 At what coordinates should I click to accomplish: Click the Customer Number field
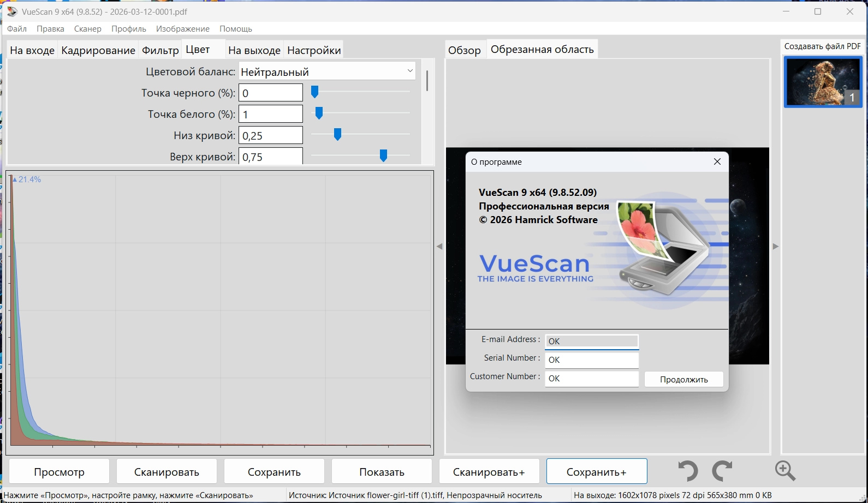592,378
